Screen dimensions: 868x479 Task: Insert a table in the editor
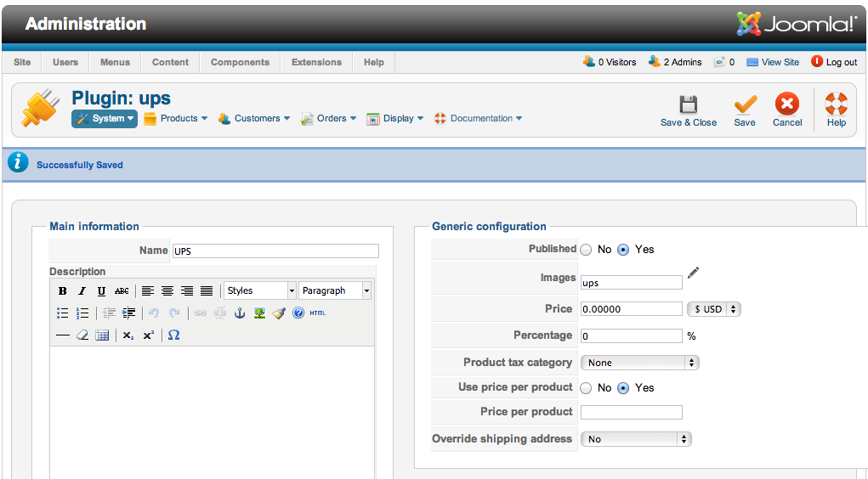[x=102, y=335]
